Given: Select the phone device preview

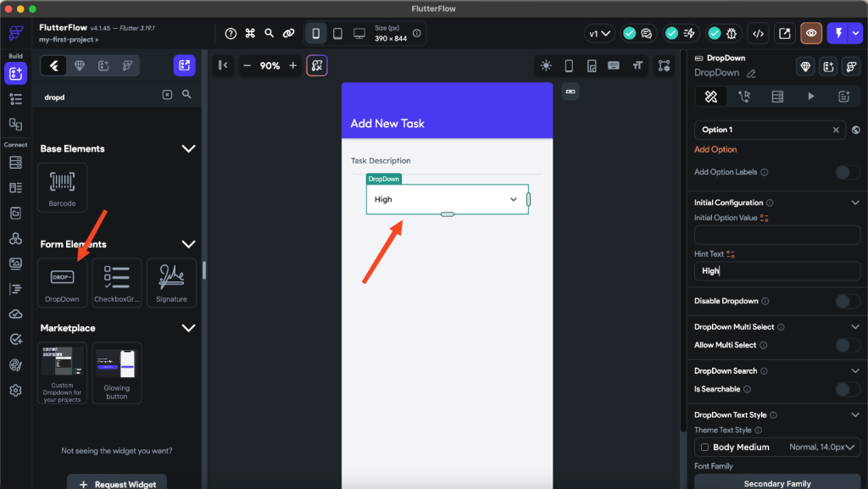Looking at the screenshot, I should (x=315, y=34).
